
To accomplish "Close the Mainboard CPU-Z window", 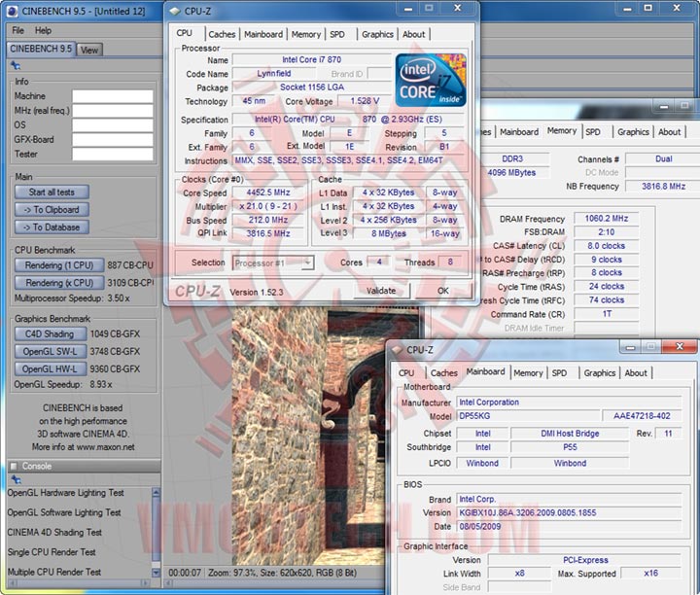I will pyautogui.click(x=679, y=347).
